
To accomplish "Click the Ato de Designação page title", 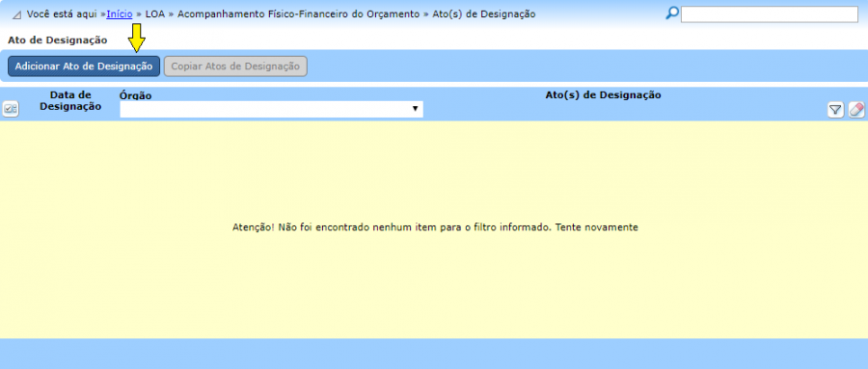I will click(58, 40).
